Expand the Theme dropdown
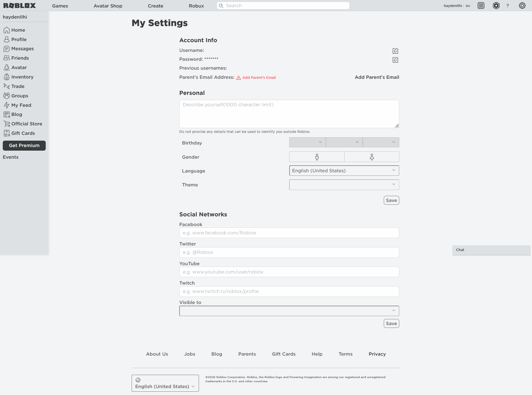 [x=344, y=185]
